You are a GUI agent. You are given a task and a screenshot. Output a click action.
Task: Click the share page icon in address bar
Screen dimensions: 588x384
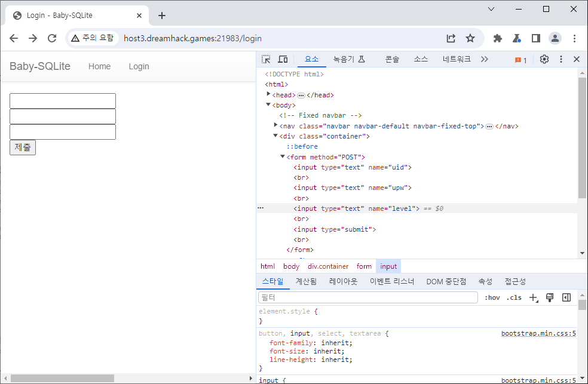(451, 38)
